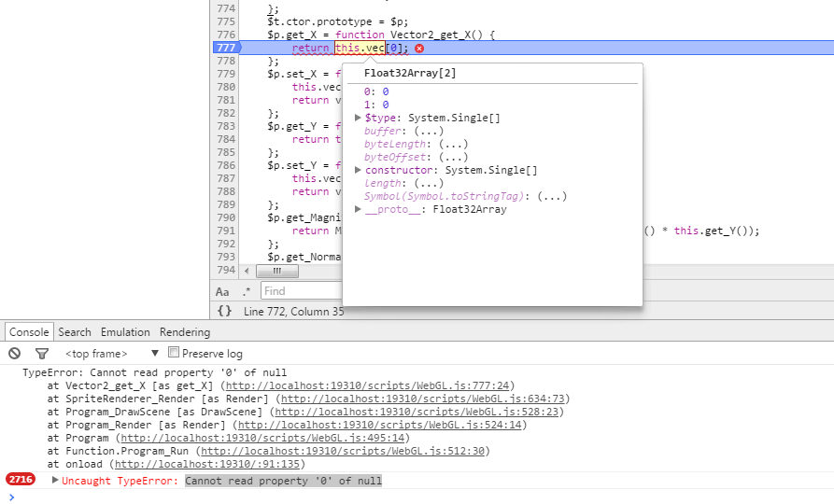
Task: Click the scrollbar left arrow in editor
Action: click(247, 272)
